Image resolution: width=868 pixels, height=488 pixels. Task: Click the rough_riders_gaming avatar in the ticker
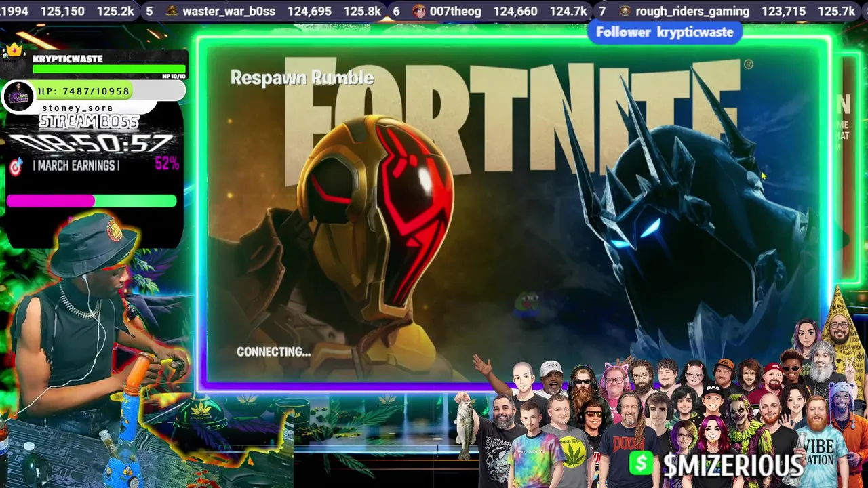[624, 11]
